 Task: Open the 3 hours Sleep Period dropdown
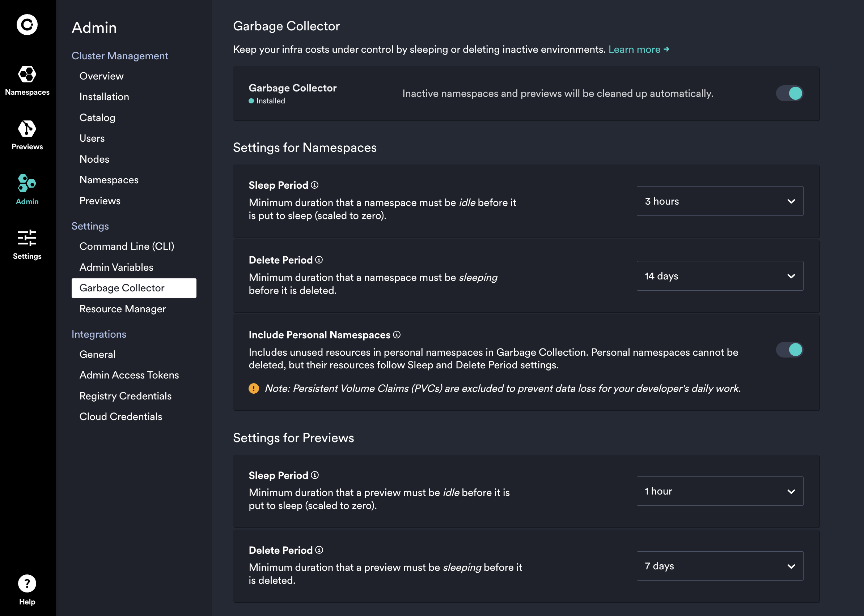click(x=719, y=201)
